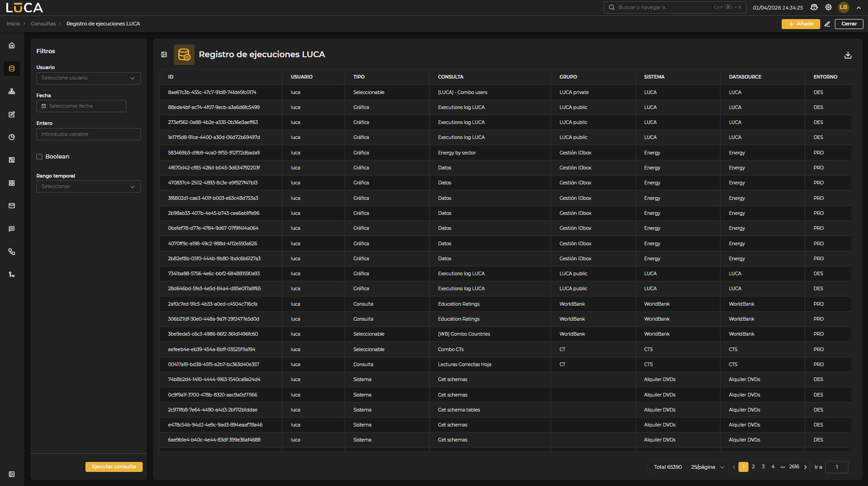Focus the Buscar o navegar search box
This screenshot has width=868, height=486.
click(675, 7)
